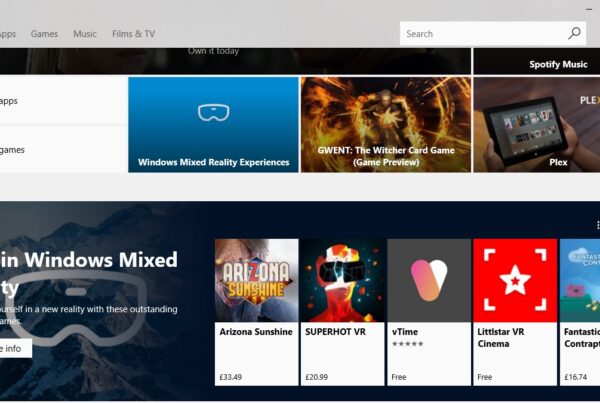This screenshot has width=600, height=403.
Task: Switch to the Games tab
Action: point(44,34)
